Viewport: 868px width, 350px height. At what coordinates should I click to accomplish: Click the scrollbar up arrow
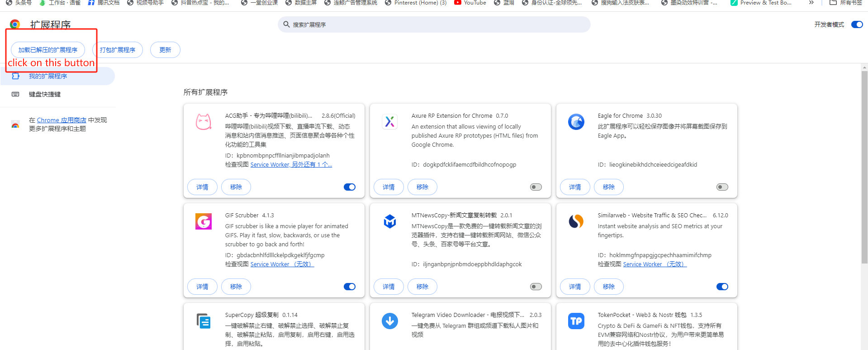click(x=864, y=67)
